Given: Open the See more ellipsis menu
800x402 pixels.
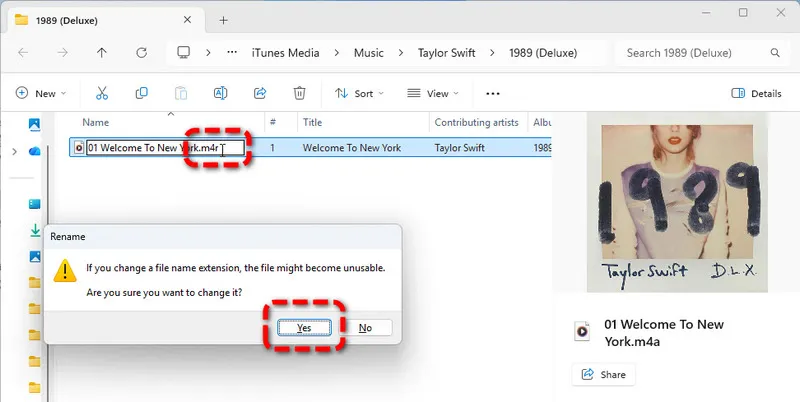Looking at the screenshot, I should click(x=493, y=94).
